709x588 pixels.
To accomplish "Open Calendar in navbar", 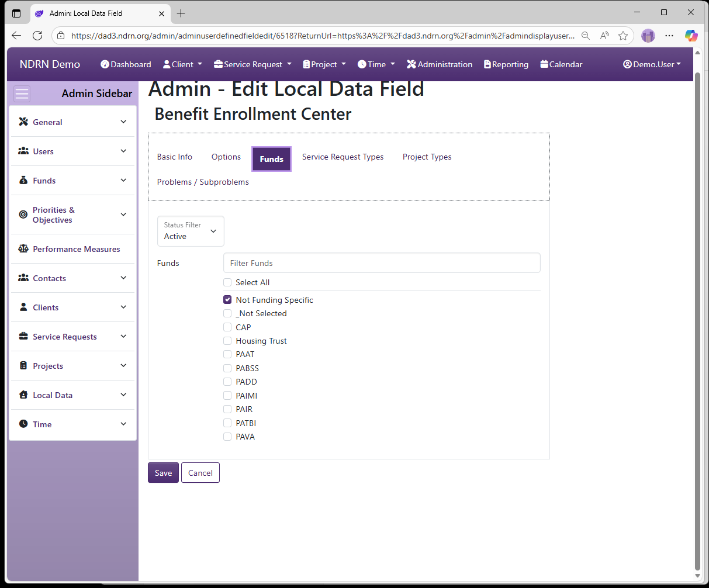I will click(x=561, y=64).
